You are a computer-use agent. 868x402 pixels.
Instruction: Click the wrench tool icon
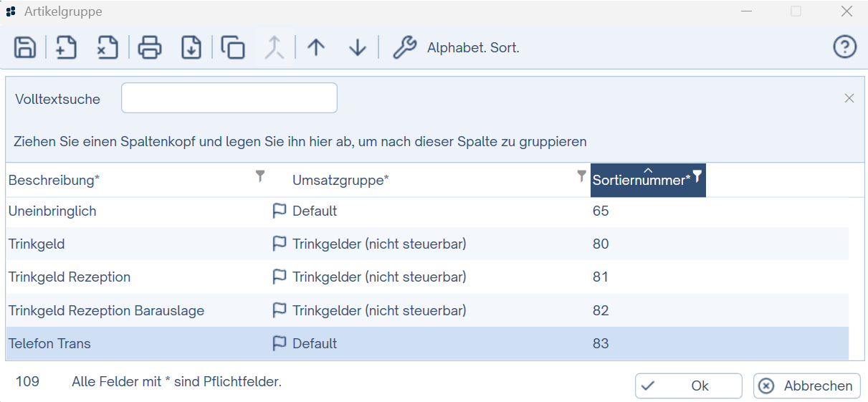pos(405,48)
